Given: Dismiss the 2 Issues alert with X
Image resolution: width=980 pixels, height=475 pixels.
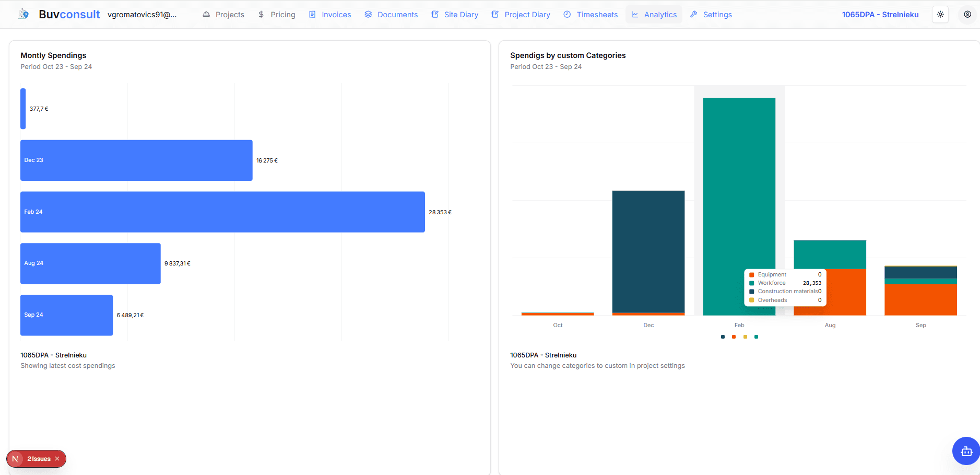Looking at the screenshot, I should 58,458.
